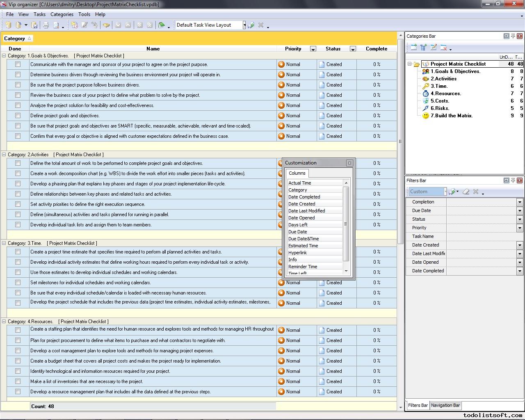The image size is (525, 420).
Task: Click the Customization list scrollbar down arrow
Action: [x=346, y=271]
